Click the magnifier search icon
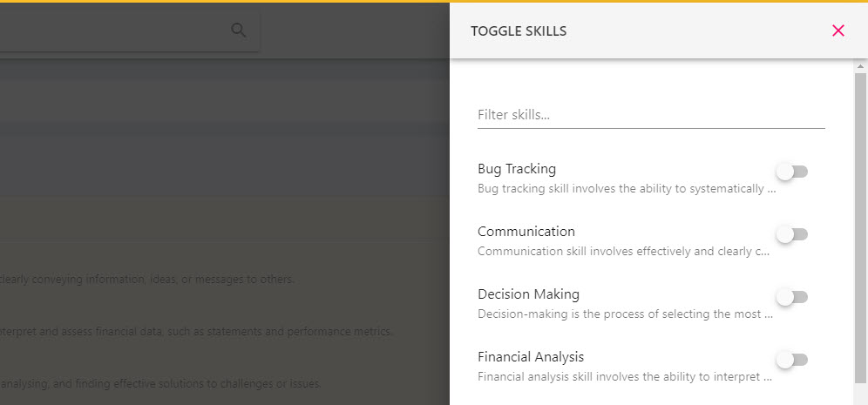Viewport: 868px width, 405px height. click(238, 30)
